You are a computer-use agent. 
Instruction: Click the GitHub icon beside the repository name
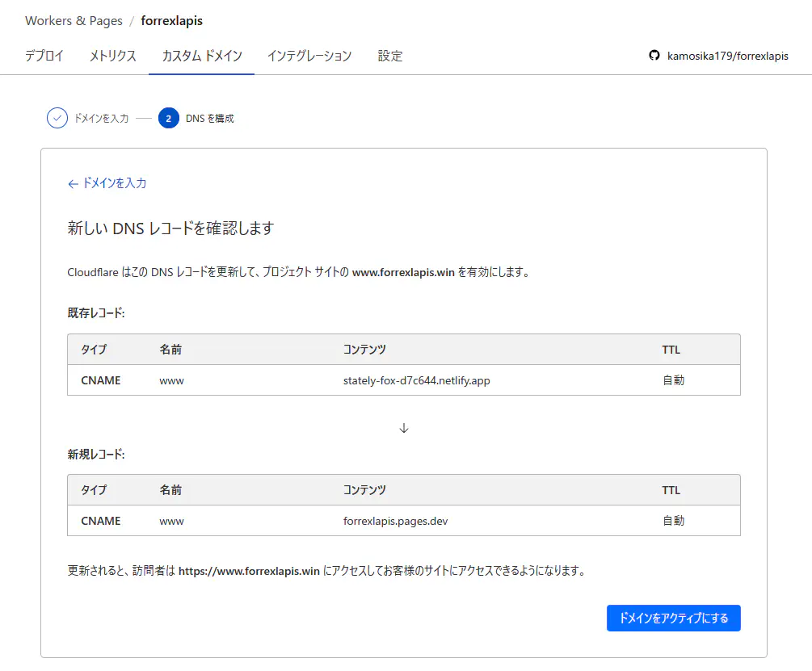pyautogui.click(x=654, y=56)
